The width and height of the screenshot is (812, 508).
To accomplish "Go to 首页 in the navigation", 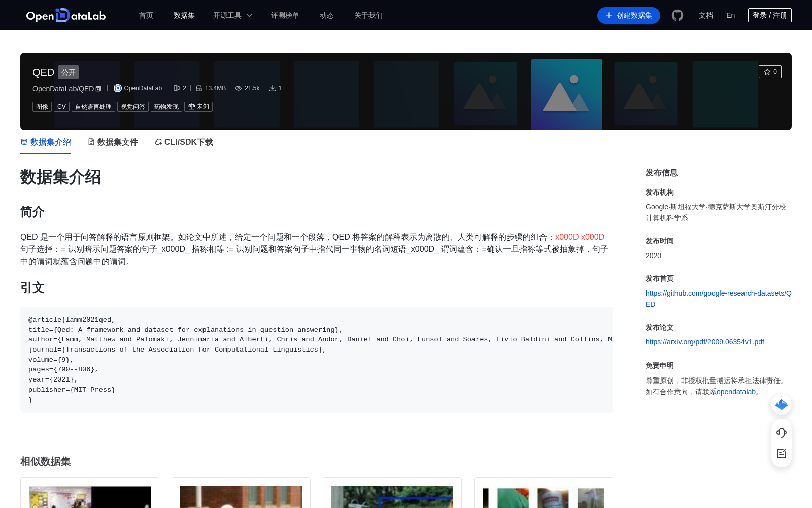I will [146, 15].
